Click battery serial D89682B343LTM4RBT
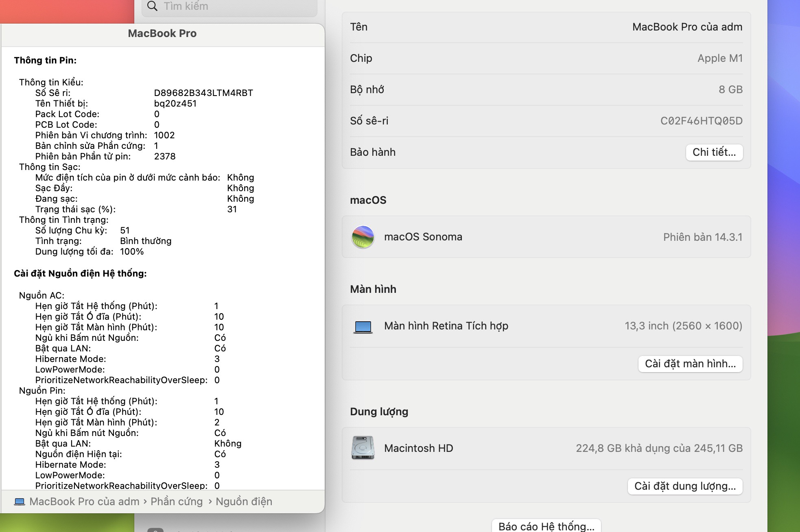 [x=203, y=93]
